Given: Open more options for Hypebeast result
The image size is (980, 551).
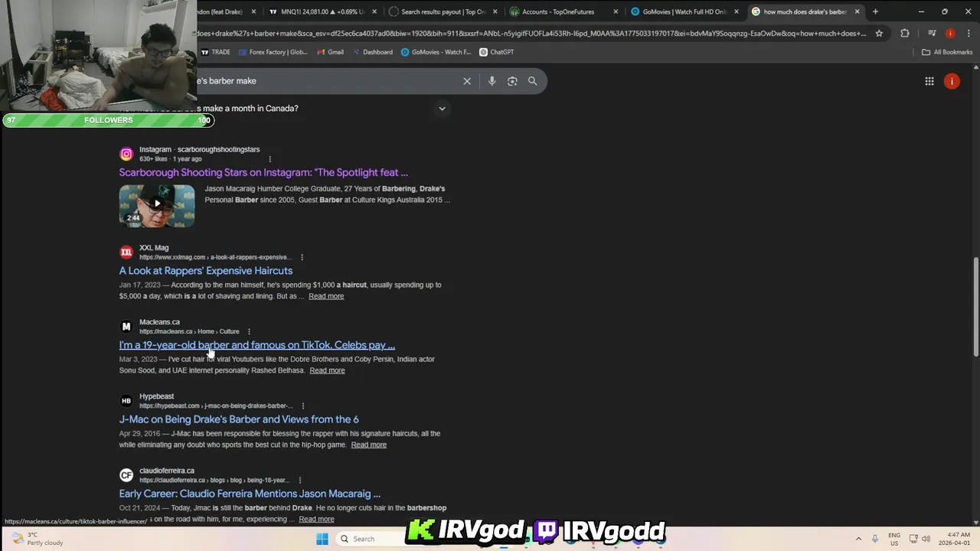Looking at the screenshot, I should point(302,406).
